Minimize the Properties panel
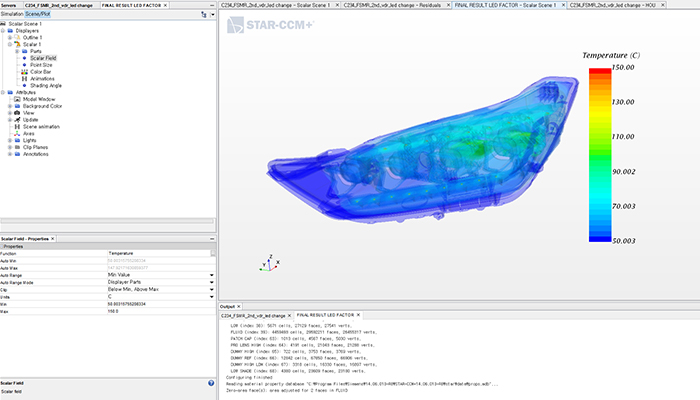This screenshot has height=400, width=700. coord(212,239)
